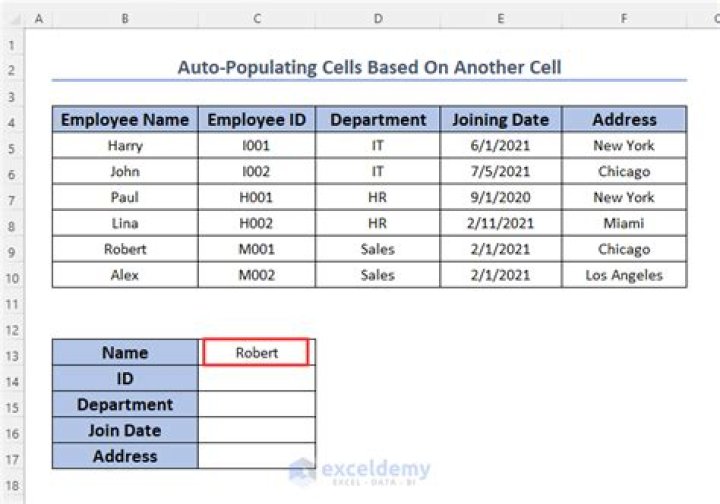The height and width of the screenshot is (504, 720).
Task: Click the 'Employee ID' header cell
Action: (257, 119)
